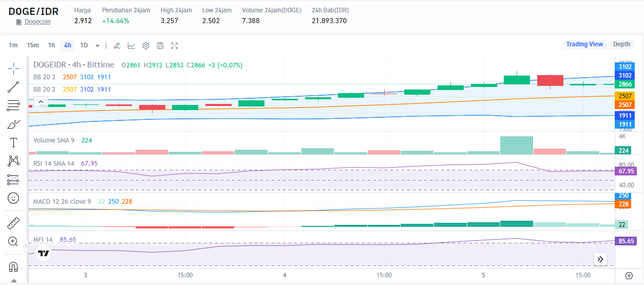Collapse the indicator legend chevron
The height and width of the screenshot is (285, 644).
41,101
